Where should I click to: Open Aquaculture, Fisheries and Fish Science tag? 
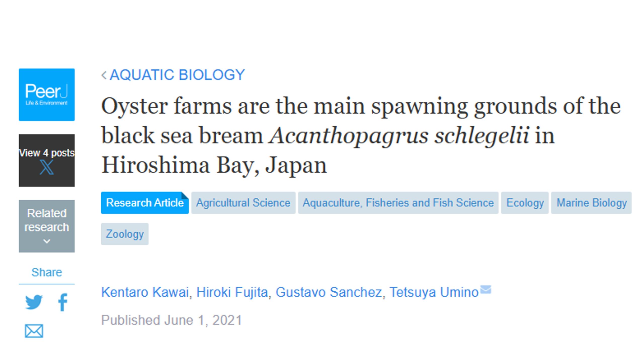(398, 203)
